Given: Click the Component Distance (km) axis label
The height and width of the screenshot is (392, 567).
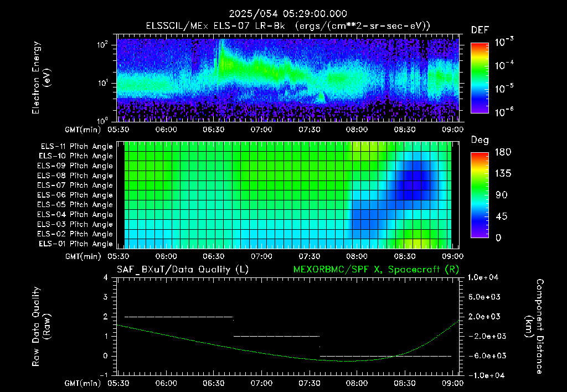Looking at the screenshot, I should [534, 327].
